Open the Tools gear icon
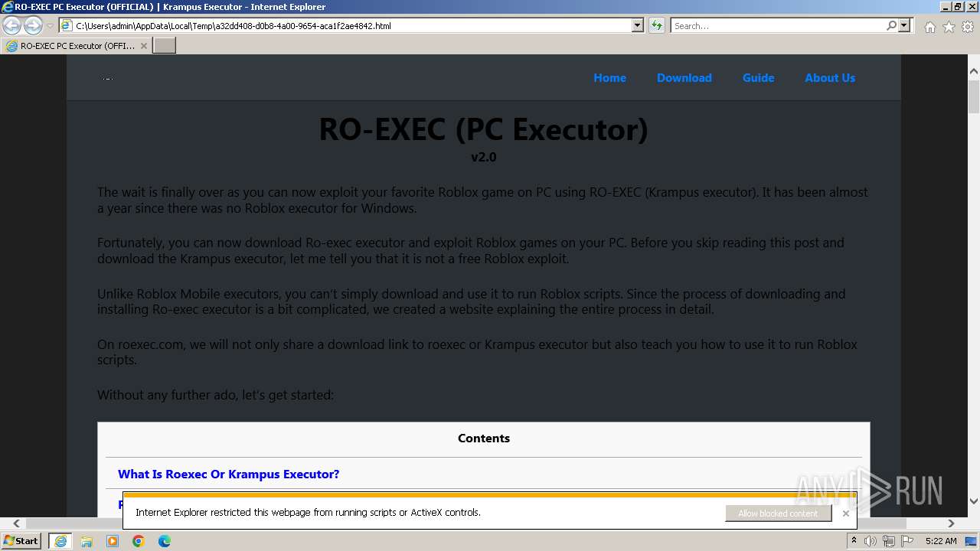Image resolution: width=980 pixels, height=551 pixels. click(968, 27)
